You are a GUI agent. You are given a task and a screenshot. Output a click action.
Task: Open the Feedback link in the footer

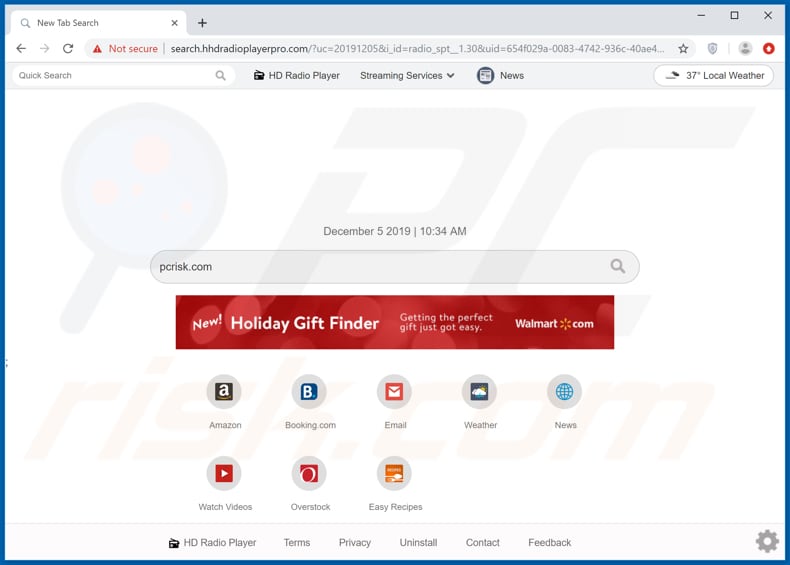tap(550, 543)
